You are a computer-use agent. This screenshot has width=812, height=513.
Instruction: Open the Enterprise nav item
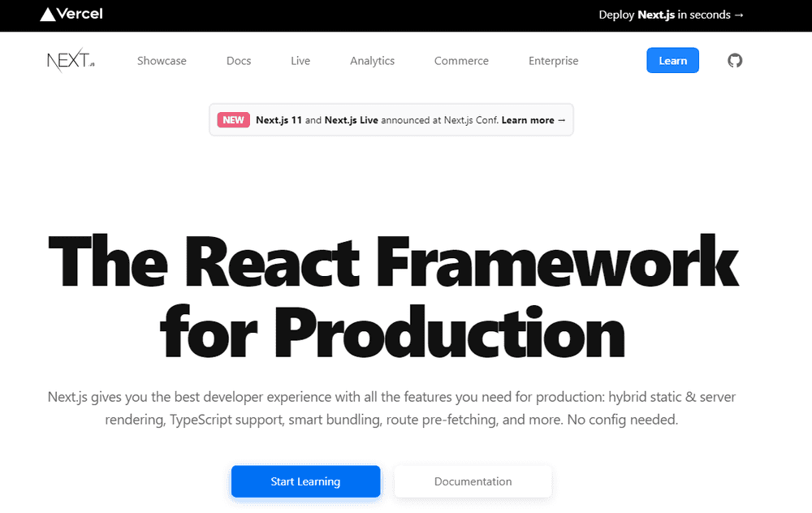click(x=554, y=61)
